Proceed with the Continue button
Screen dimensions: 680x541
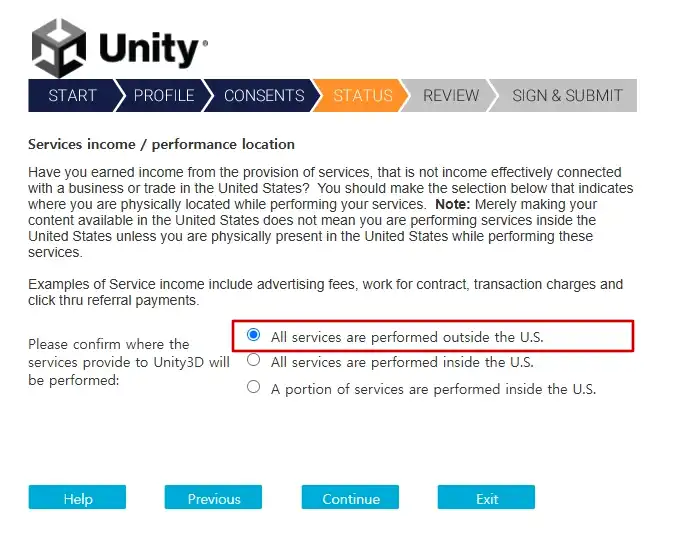(x=350, y=498)
